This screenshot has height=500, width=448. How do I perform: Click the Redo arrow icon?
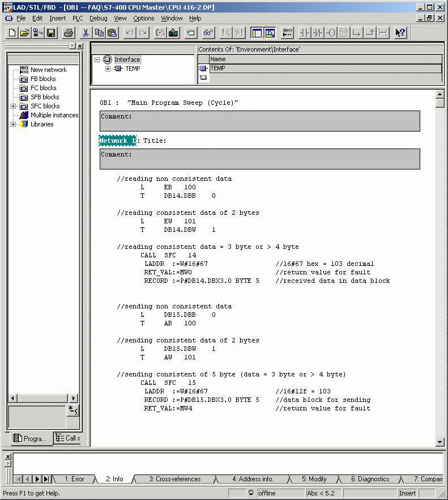143,33
